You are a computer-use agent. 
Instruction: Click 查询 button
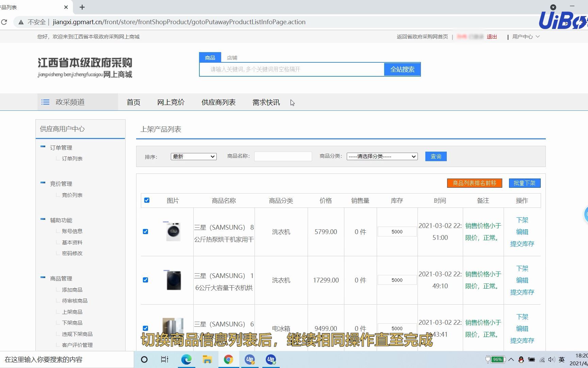click(436, 156)
